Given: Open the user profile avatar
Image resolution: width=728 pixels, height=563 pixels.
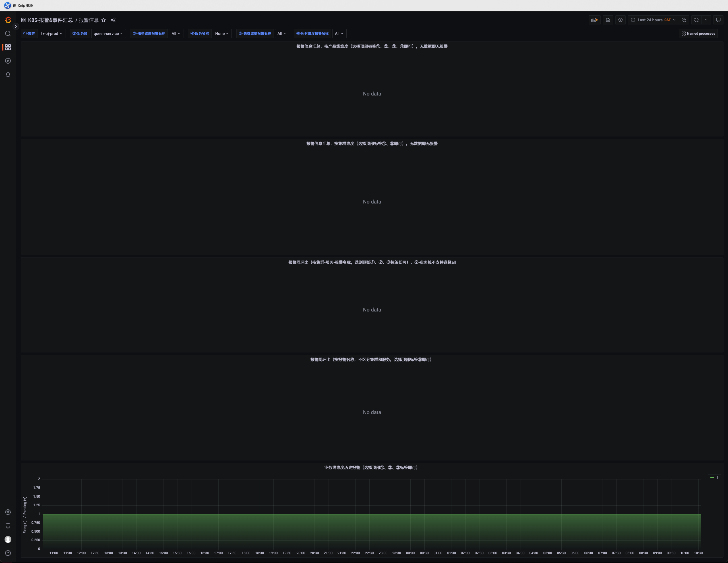Looking at the screenshot, I should [x=8, y=539].
